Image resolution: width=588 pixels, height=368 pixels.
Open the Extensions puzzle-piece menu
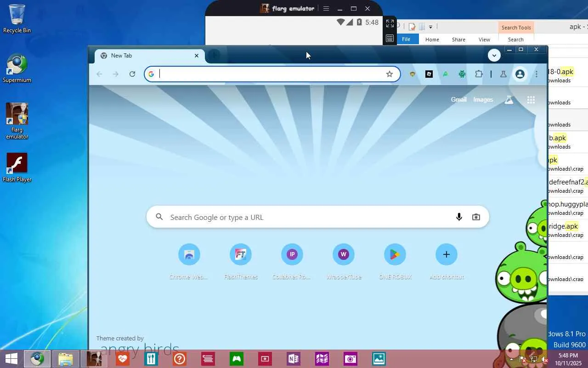click(x=479, y=74)
